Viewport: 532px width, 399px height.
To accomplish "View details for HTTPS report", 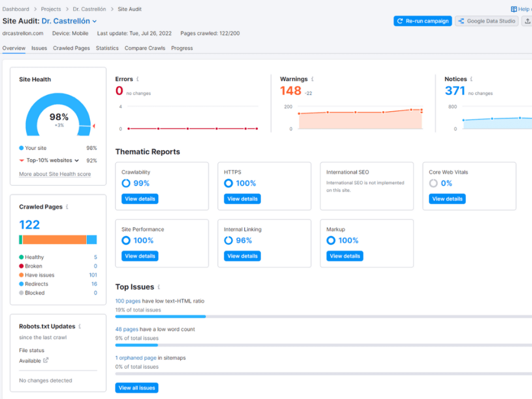I will (242, 199).
